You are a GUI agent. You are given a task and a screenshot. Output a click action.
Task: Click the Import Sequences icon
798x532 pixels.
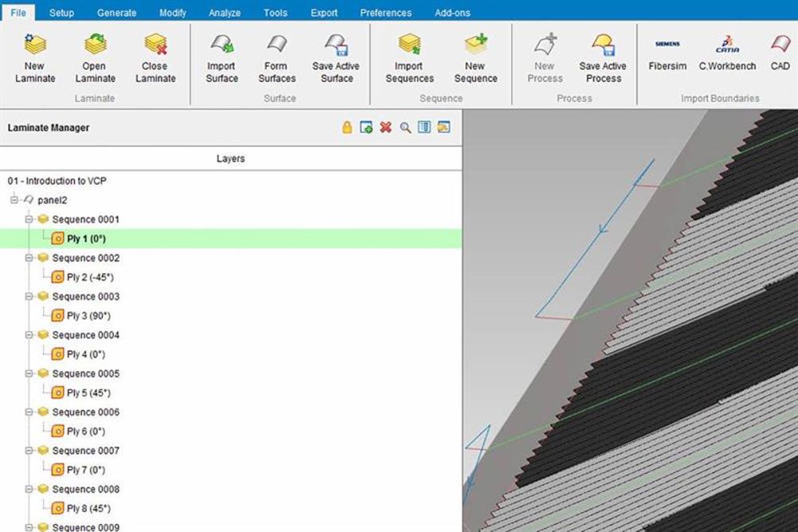click(409, 45)
